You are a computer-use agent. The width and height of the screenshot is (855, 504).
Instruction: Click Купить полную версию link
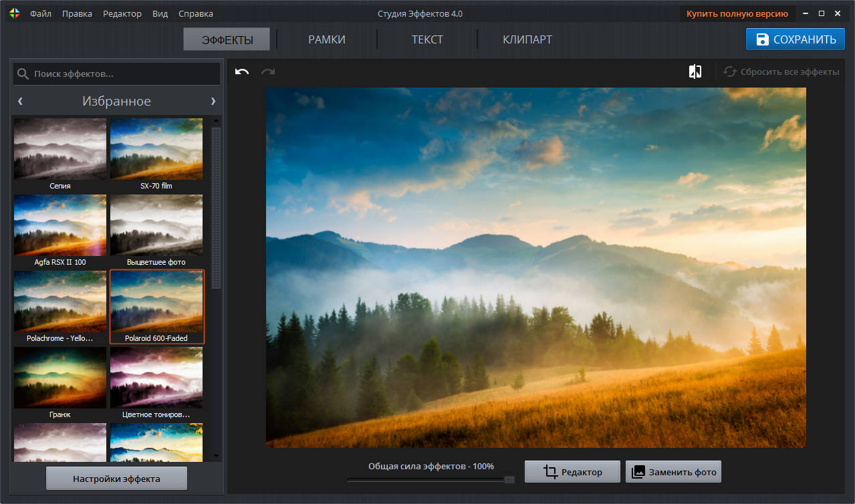pos(737,13)
